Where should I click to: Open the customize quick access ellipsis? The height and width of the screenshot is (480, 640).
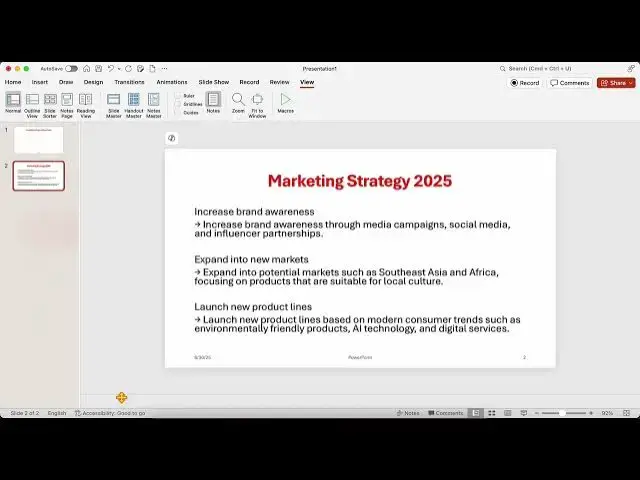pyautogui.click(x=164, y=69)
